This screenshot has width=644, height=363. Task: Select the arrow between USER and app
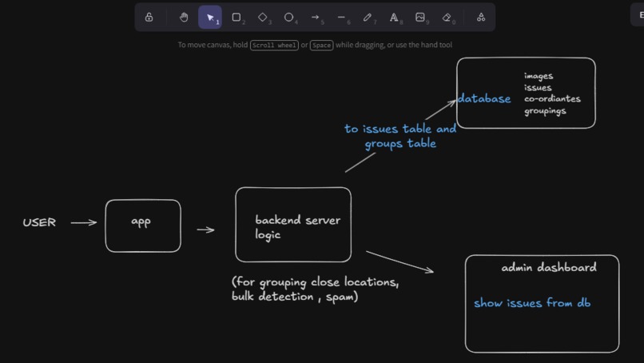(84, 223)
